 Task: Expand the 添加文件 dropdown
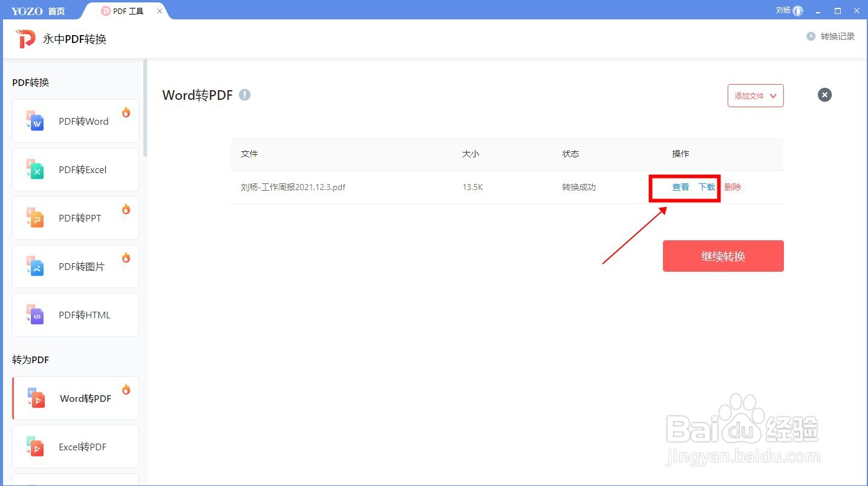[x=755, y=96]
